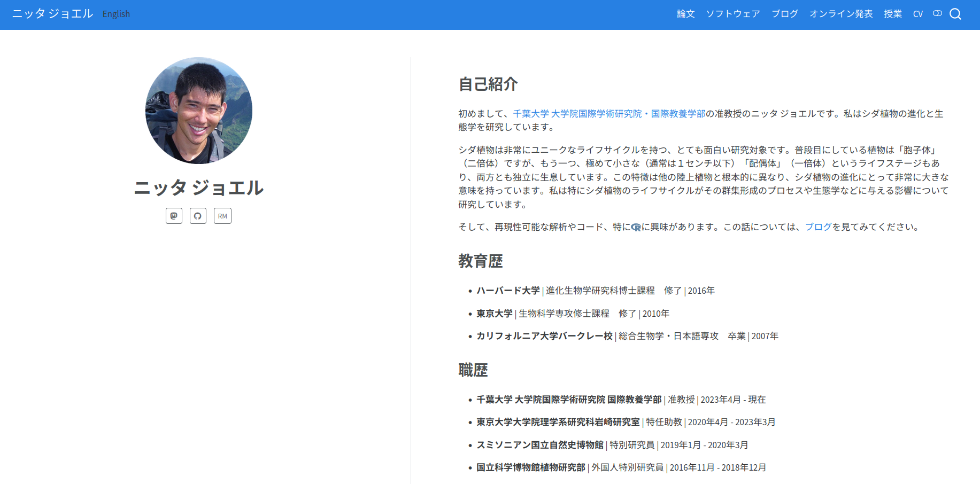Open the オンライン発表 navigation item

840,14
